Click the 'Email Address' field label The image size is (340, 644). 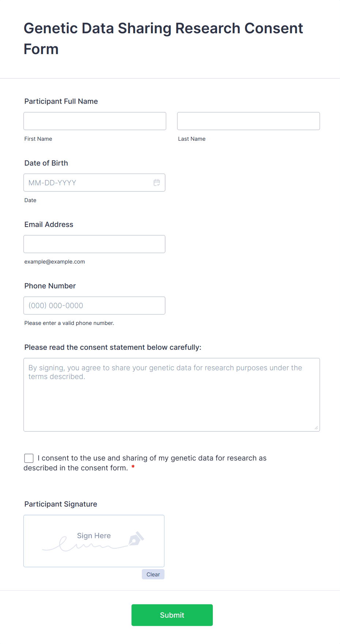click(49, 224)
